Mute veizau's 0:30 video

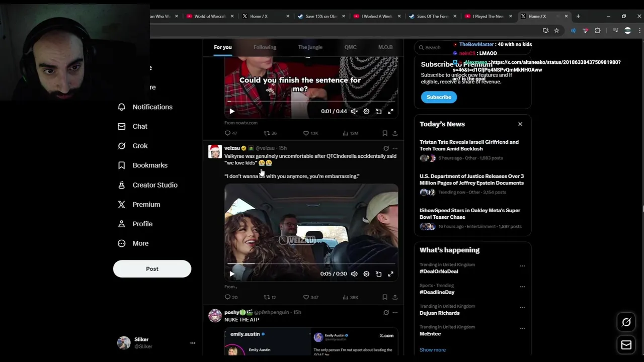coord(354,274)
